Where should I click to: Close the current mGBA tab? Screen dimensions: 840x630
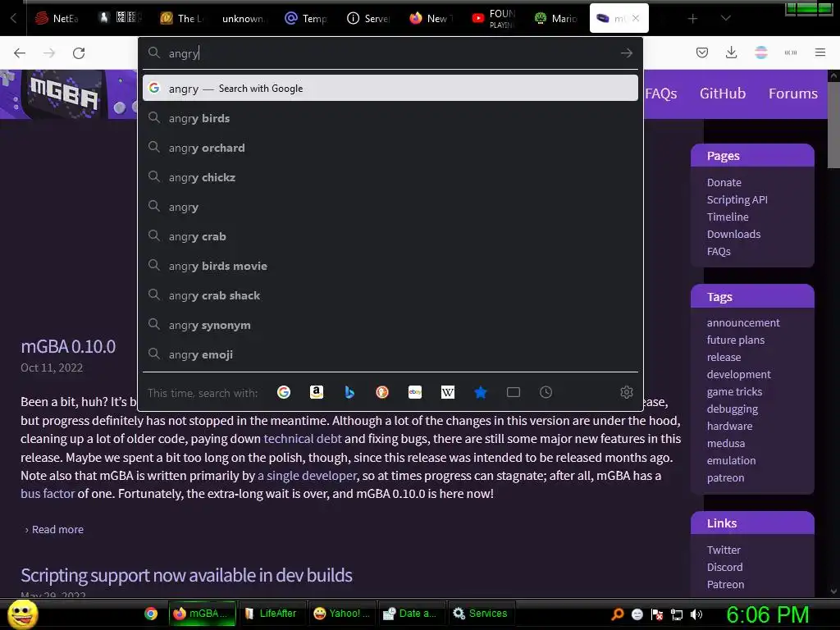point(636,18)
